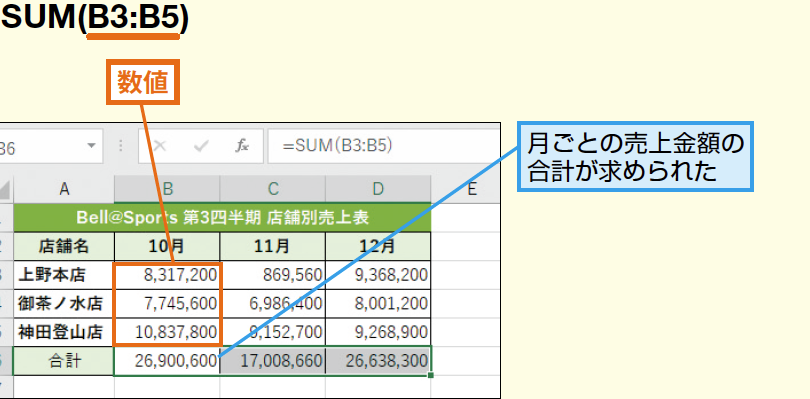Image resolution: width=810 pixels, height=399 pixels.
Task: Select the 上野本店 cell
Action: [x=64, y=275]
